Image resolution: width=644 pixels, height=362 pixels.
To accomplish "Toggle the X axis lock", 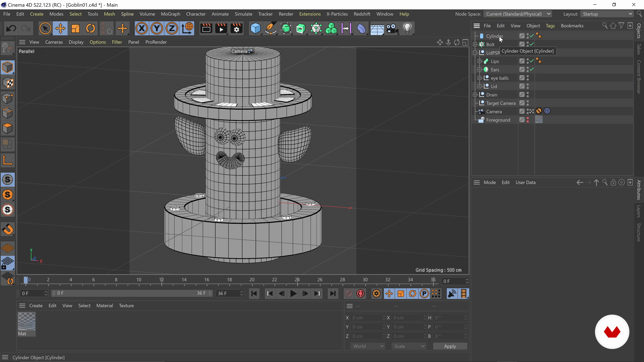I will [142, 28].
